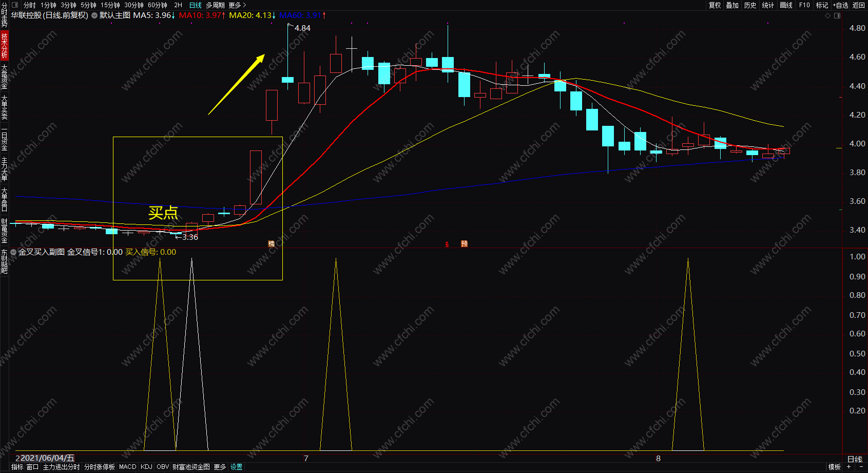Open the 技术分析 sidebar tab

pyautogui.click(x=4, y=45)
